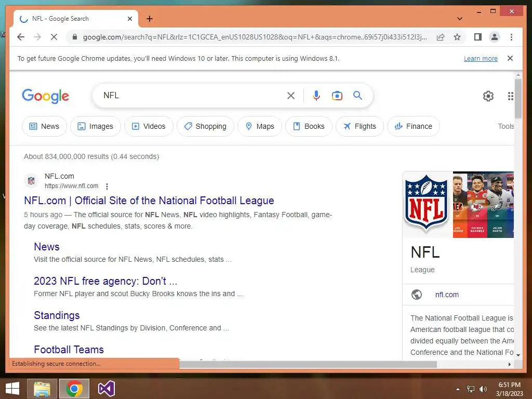Open Google apps grid
Viewport: 532px width, 399px height.
point(510,96)
